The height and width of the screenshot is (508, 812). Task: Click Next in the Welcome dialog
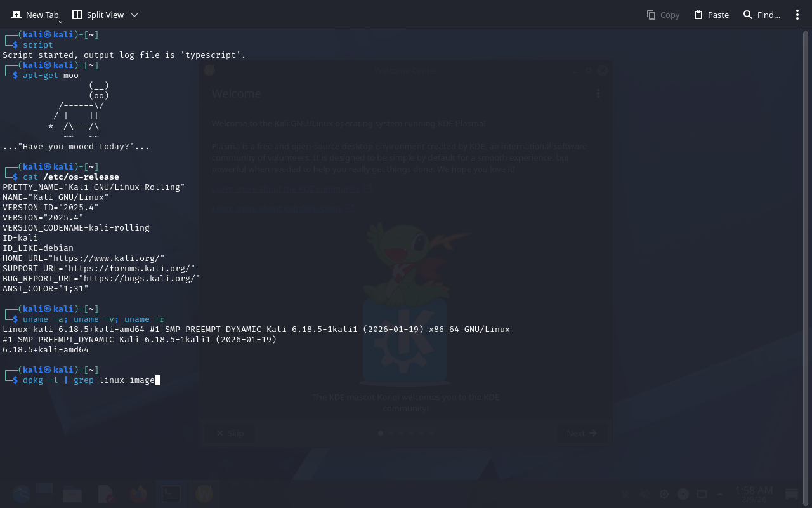[582, 433]
